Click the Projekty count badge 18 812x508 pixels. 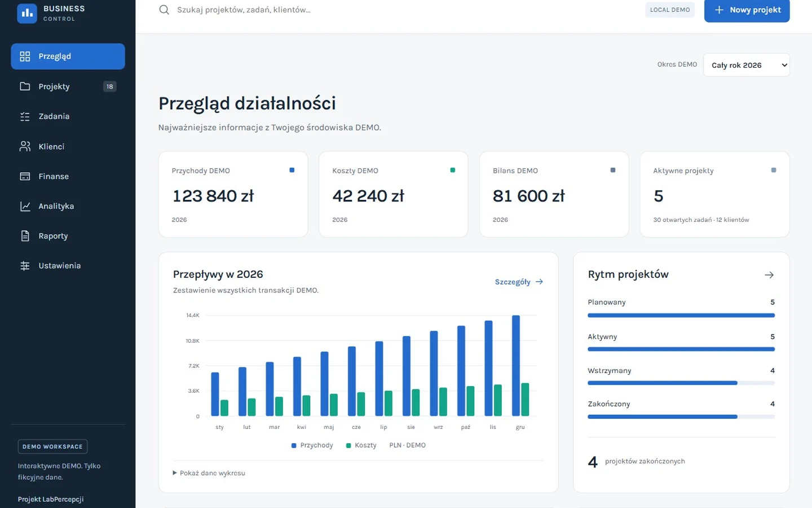110,86
